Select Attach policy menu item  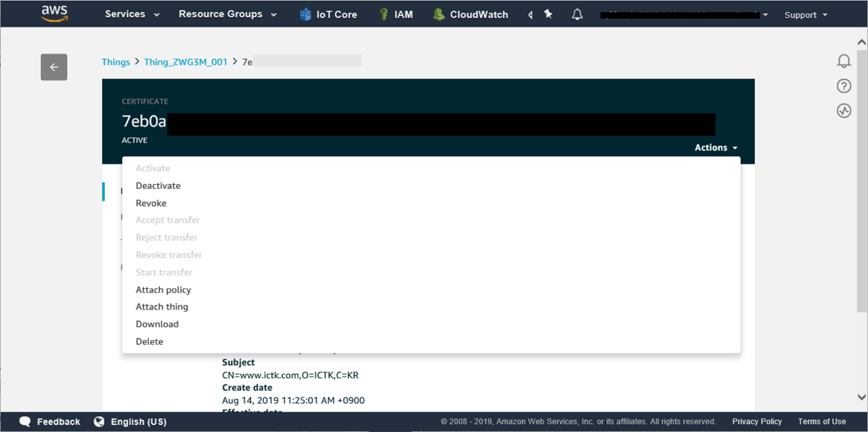coord(163,290)
